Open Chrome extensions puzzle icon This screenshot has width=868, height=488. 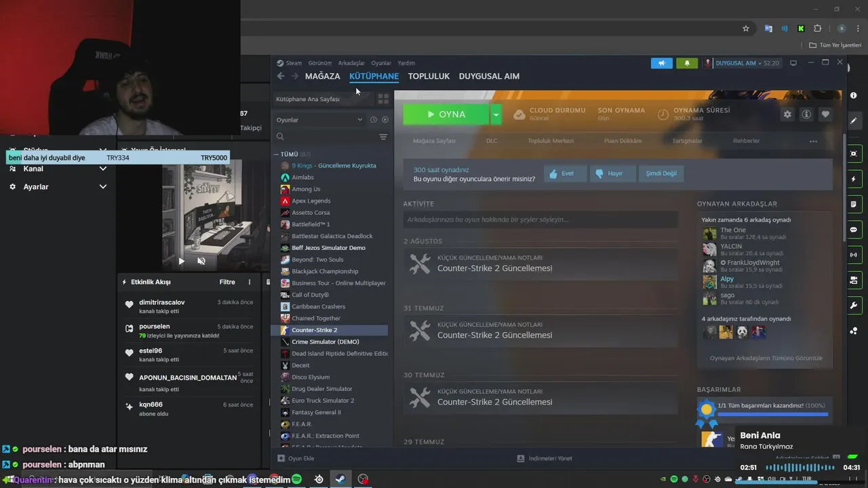pos(817,28)
